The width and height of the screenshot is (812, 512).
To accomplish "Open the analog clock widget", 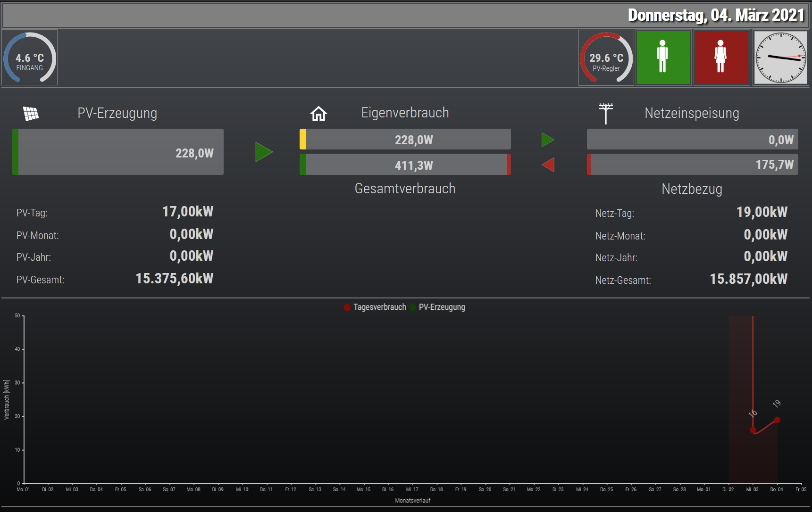I will click(x=781, y=58).
